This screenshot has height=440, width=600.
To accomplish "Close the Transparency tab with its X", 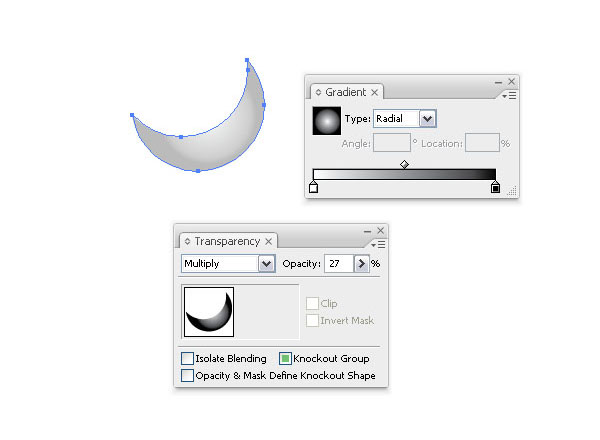I will (x=269, y=241).
